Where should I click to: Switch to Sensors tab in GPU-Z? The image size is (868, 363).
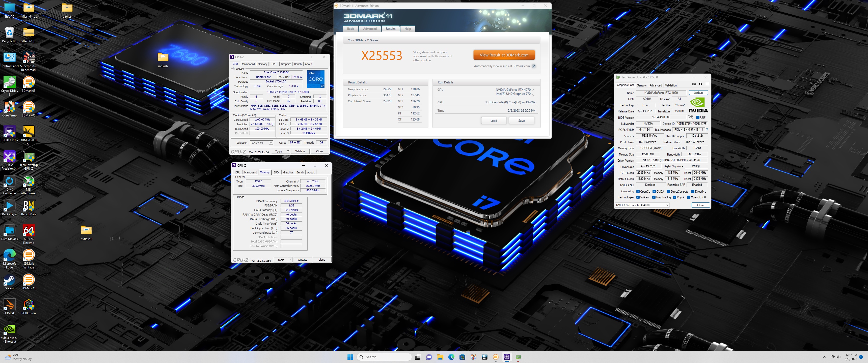click(x=642, y=85)
